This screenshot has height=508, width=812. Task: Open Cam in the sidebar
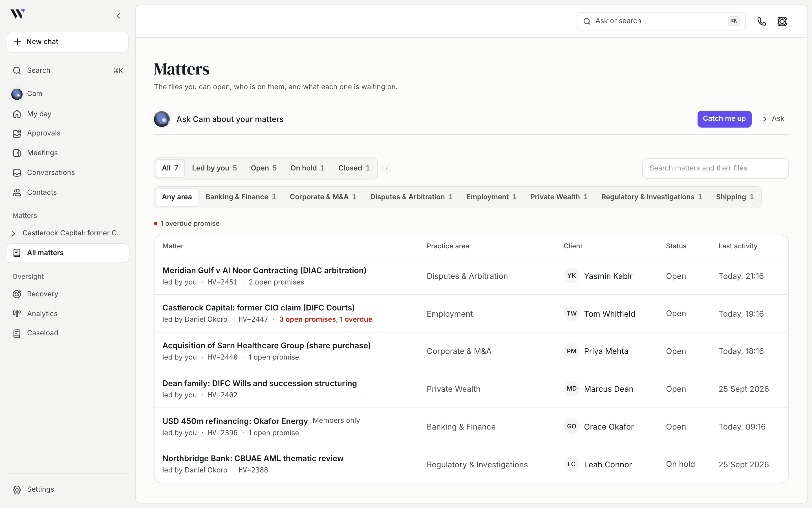coord(67,94)
